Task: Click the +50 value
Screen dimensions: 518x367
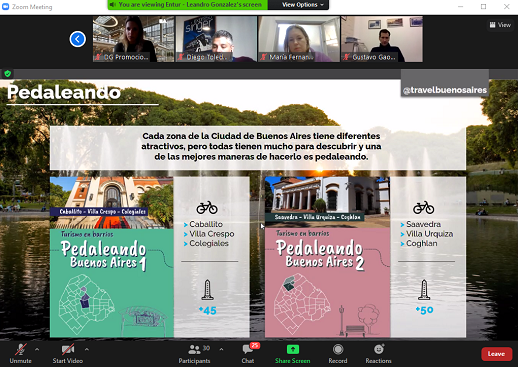Action: click(424, 310)
